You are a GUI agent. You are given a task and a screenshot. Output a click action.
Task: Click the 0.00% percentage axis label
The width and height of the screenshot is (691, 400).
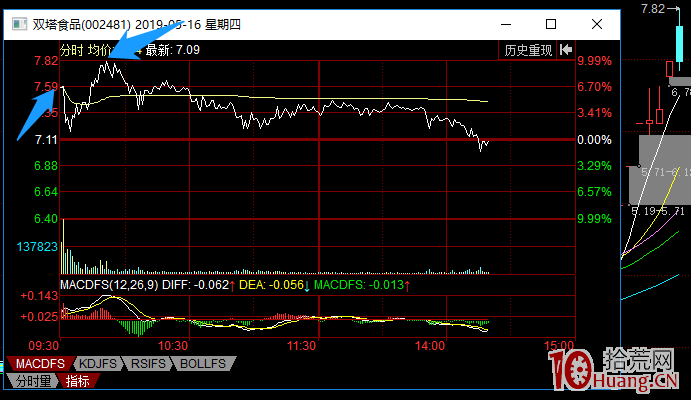click(x=594, y=140)
